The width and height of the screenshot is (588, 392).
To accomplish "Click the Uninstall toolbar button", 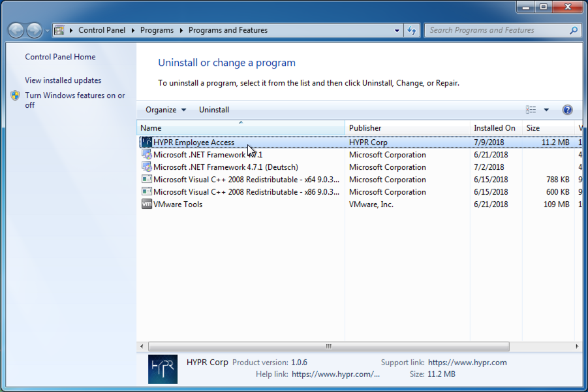I will tap(214, 110).
